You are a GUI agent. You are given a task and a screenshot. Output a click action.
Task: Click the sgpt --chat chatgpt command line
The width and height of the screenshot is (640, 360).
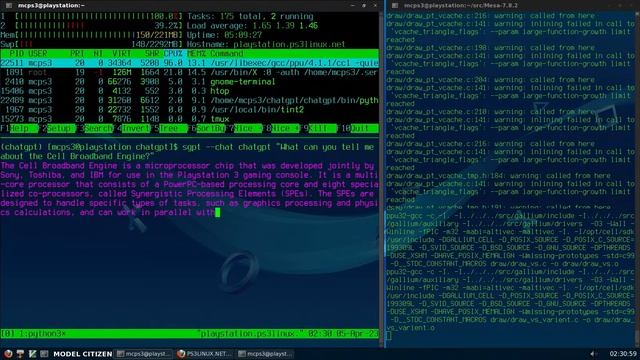pyautogui.click(x=187, y=152)
